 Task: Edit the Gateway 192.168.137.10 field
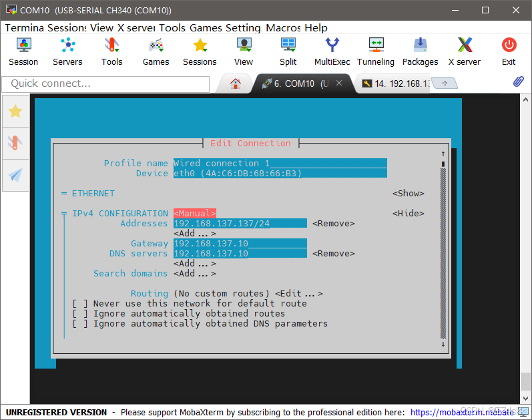(x=240, y=244)
